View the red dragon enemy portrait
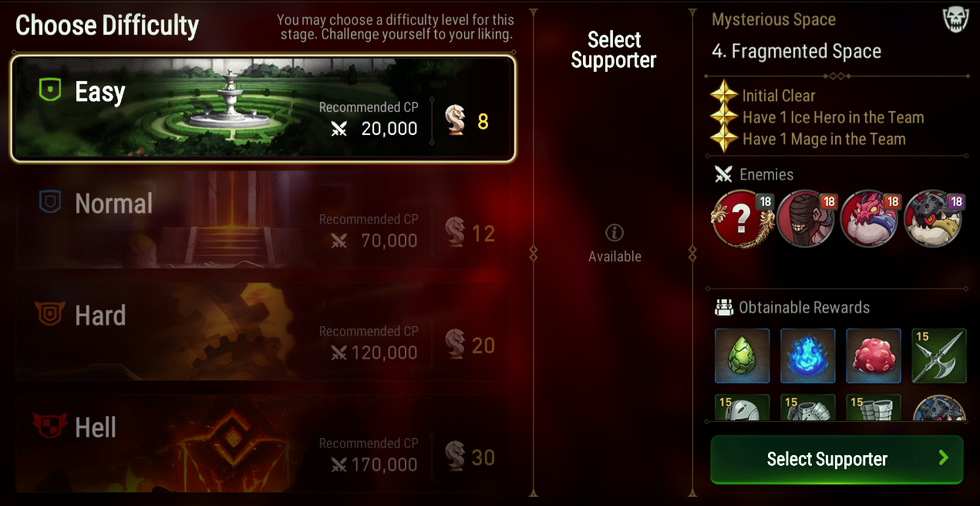Screen dimensions: 980x506 click(x=869, y=218)
